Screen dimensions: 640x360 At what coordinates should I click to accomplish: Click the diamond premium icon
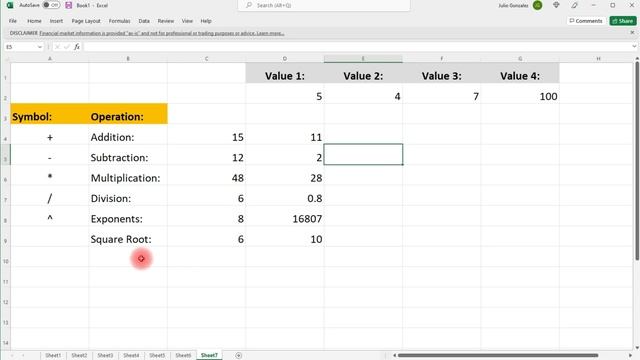click(x=556, y=5)
